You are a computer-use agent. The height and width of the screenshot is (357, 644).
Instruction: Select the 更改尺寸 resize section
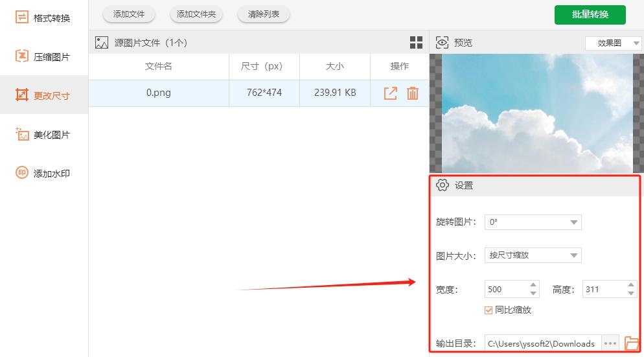click(x=43, y=95)
